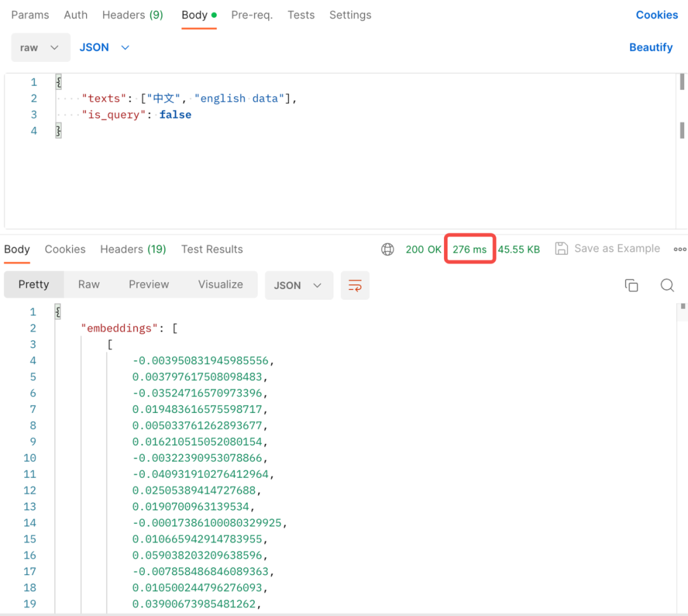Collapse the request body opening brace on line 1
Image resolution: width=688 pixels, height=616 pixels.
point(59,82)
